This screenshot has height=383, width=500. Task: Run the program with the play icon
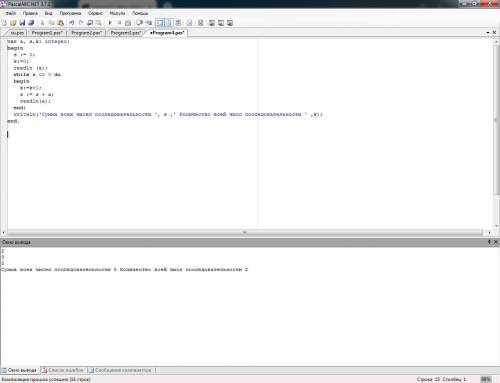click(110, 23)
